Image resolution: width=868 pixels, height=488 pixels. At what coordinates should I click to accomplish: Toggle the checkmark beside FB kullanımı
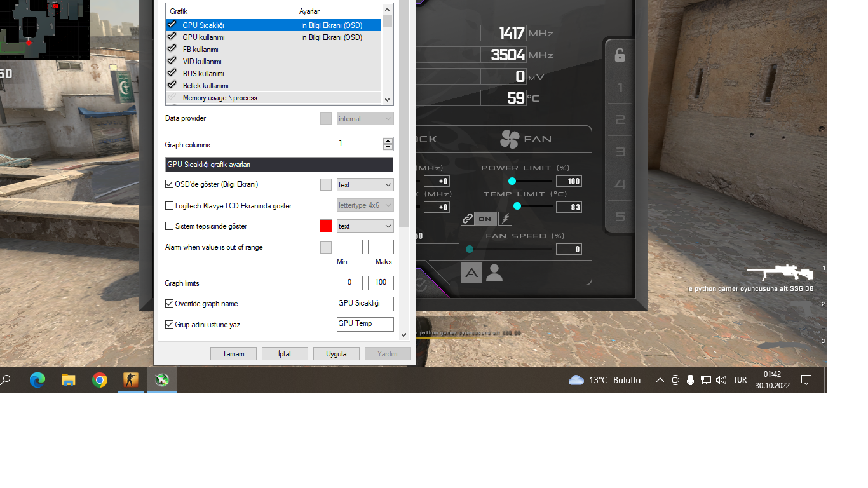172,49
